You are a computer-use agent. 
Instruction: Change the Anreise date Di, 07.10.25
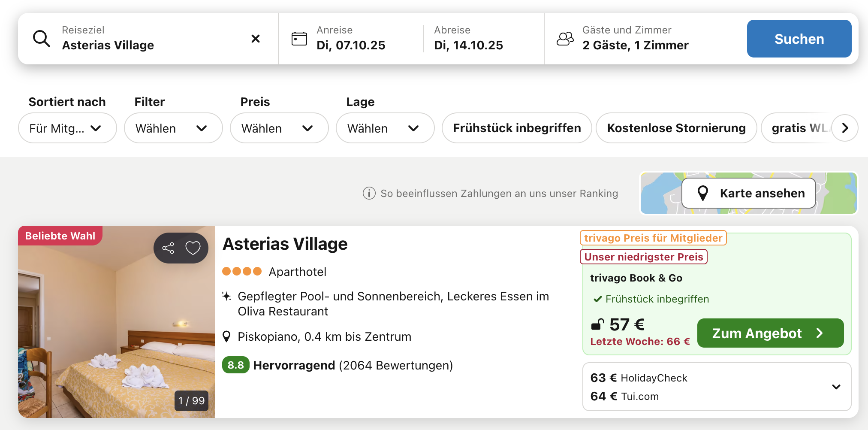[351, 45]
